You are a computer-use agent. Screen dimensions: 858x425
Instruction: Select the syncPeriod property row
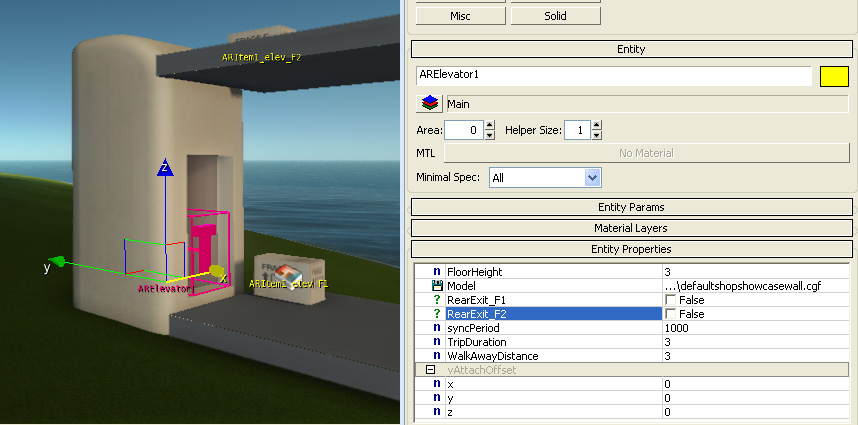tap(633, 328)
